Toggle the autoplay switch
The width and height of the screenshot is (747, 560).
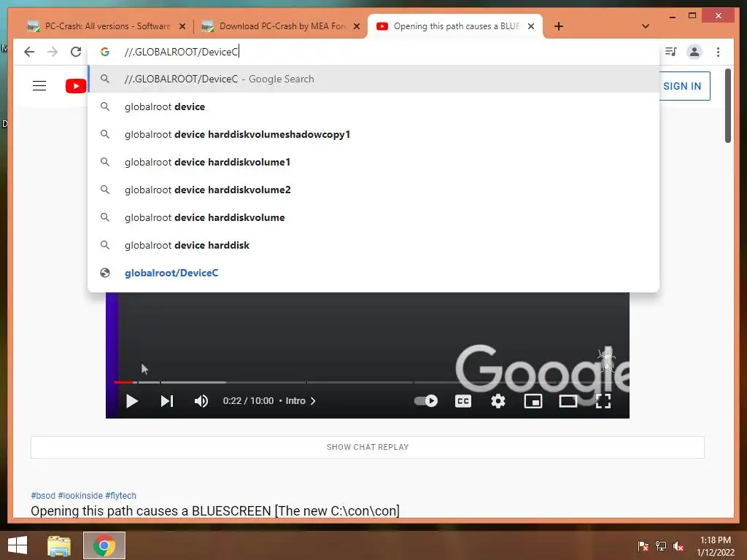[426, 401]
